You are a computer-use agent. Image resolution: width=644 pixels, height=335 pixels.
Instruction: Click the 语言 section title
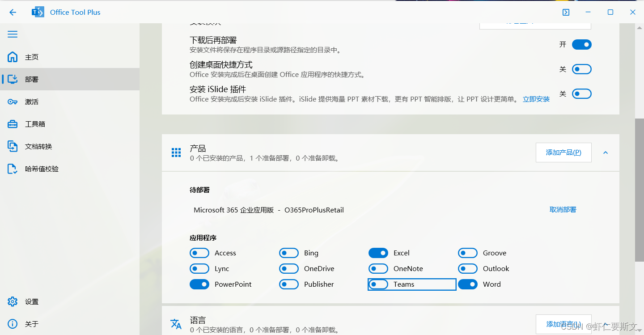point(198,320)
